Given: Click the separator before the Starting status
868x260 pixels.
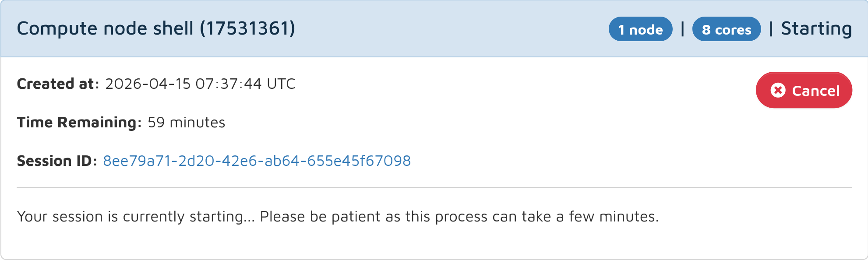Looking at the screenshot, I should coord(771,29).
